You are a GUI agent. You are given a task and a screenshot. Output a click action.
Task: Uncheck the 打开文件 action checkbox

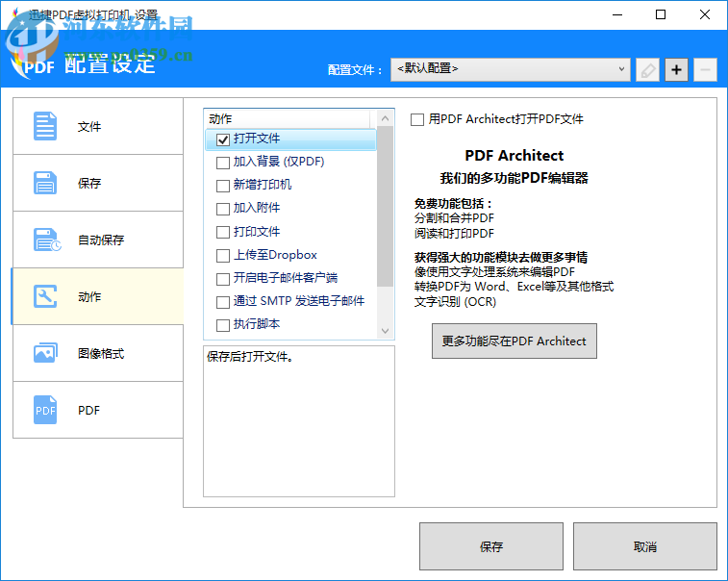(x=223, y=139)
